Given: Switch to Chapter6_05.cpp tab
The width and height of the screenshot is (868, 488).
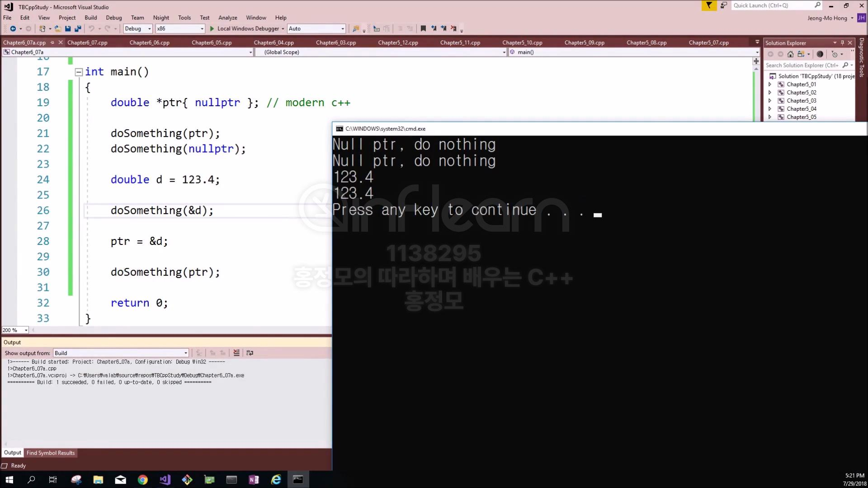Looking at the screenshot, I should pos(211,42).
